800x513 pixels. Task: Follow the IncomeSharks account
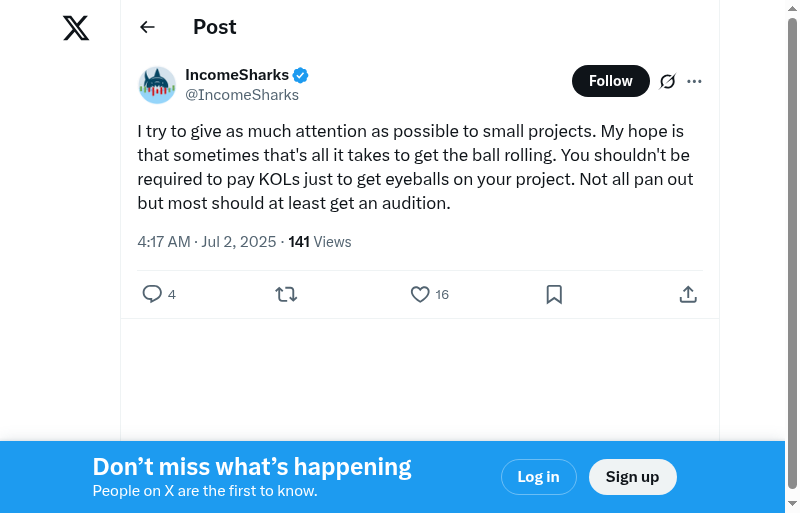point(610,81)
